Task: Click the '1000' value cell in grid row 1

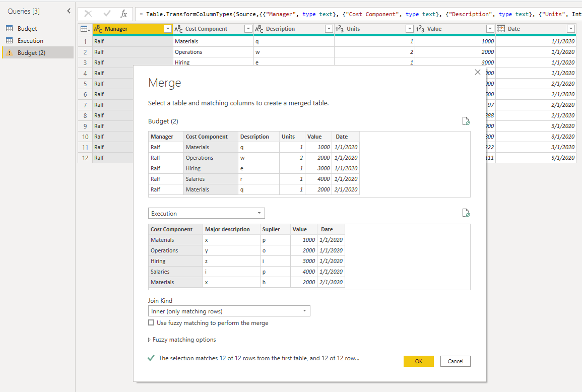Action: (x=455, y=42)
